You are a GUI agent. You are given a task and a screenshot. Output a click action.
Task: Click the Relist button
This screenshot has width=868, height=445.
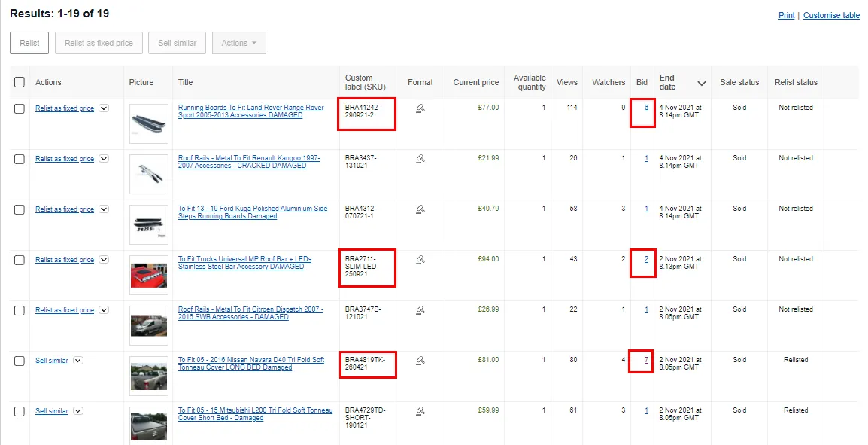click(29, 43)
